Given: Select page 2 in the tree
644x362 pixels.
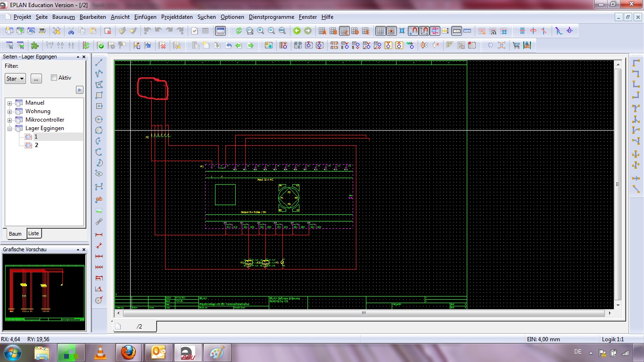Looking at the screenshot, I should click(36, 145).
